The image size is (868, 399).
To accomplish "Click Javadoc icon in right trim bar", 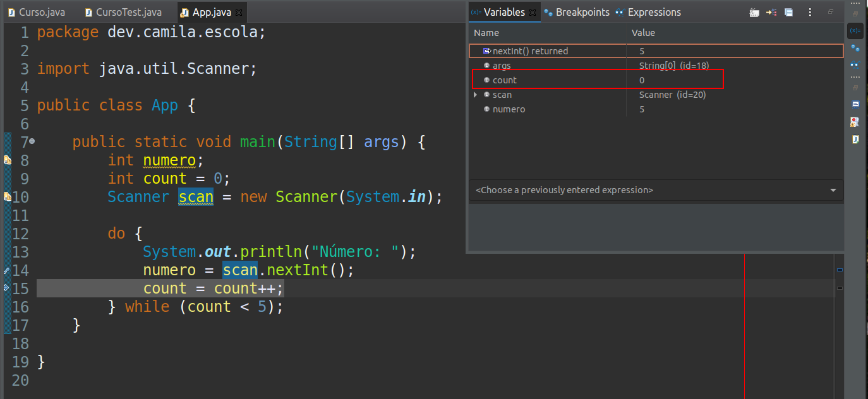I will point(855,139).
